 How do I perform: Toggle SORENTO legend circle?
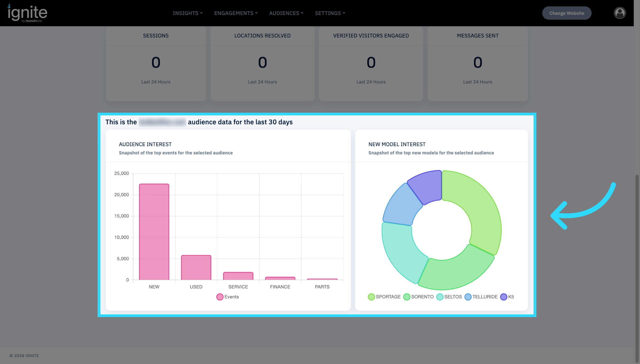[x=407, y=297]
